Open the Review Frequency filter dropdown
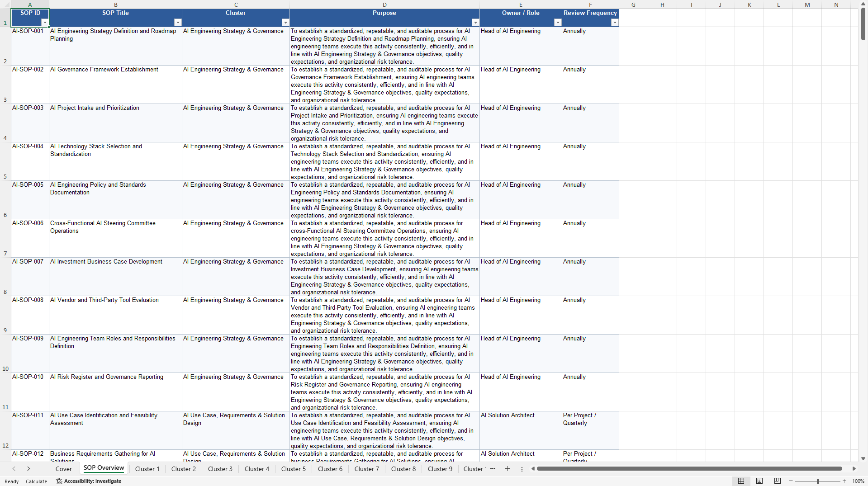 (x=614, y=23)
